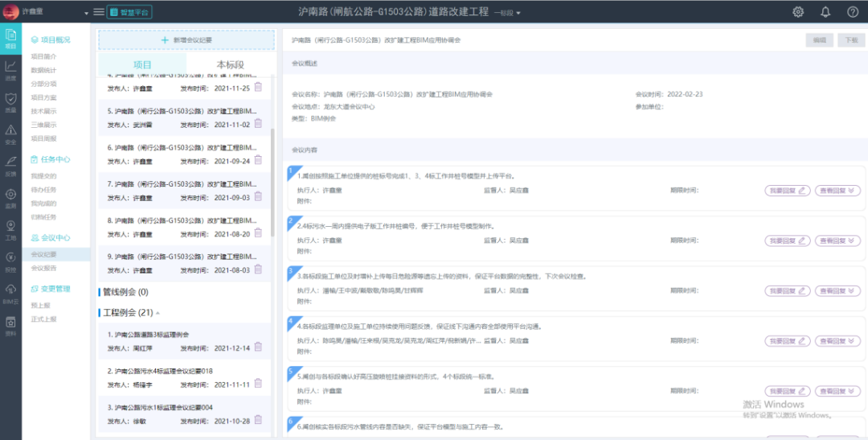This screenshot has width=868, height=440.
Task: Open 归档任务 in the side menu
Action: 43,217
